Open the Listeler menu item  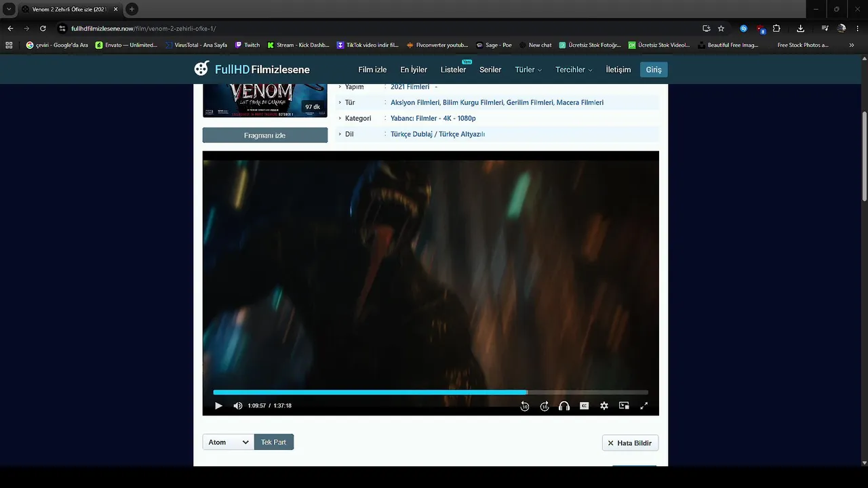(453, 70)
